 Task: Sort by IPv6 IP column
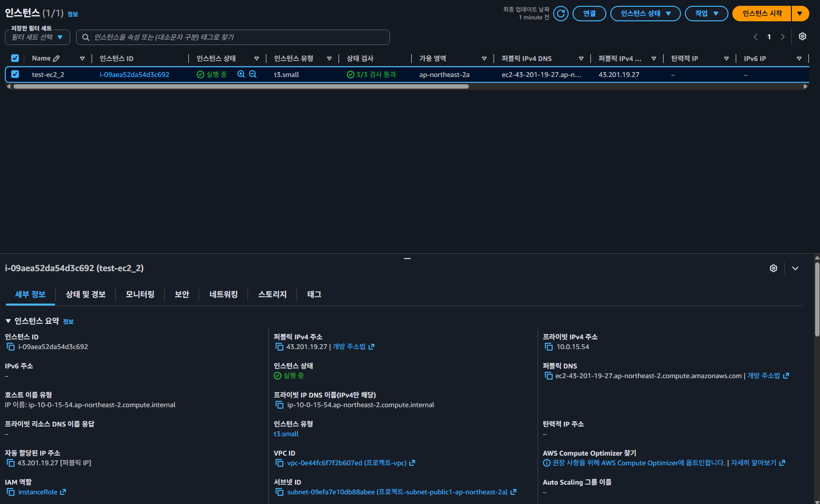[799, 59]
